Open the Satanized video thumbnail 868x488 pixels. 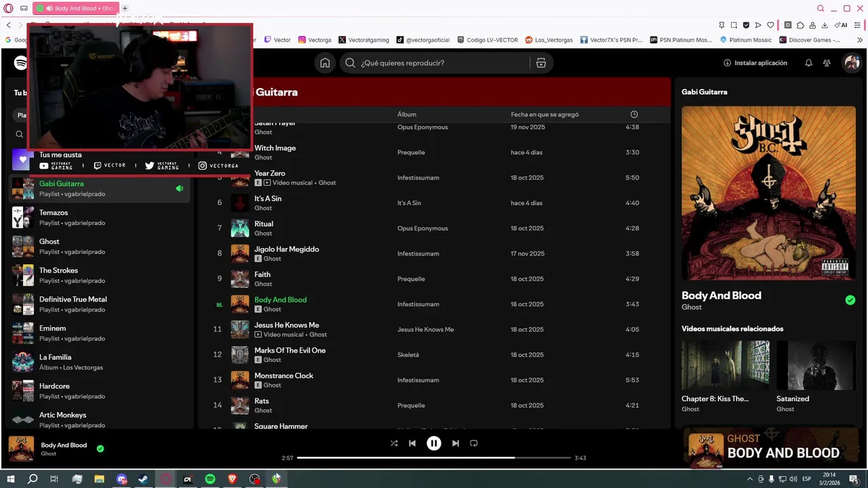pos(816,365)
